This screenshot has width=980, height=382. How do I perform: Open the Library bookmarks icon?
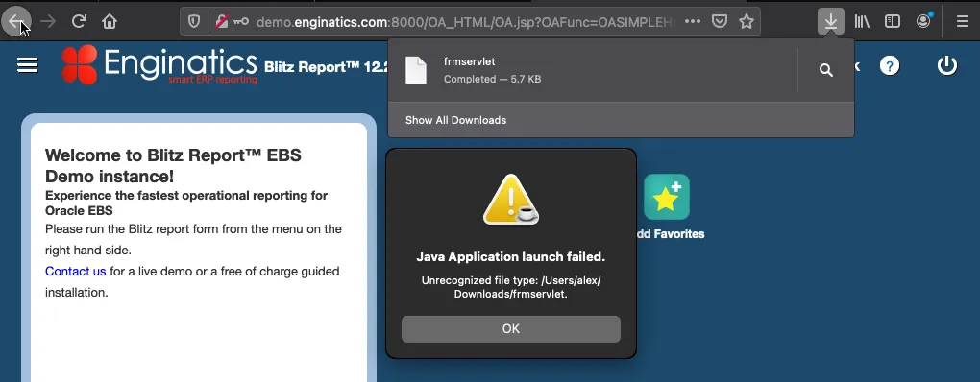pyautogui.click(x=863, y=21)
